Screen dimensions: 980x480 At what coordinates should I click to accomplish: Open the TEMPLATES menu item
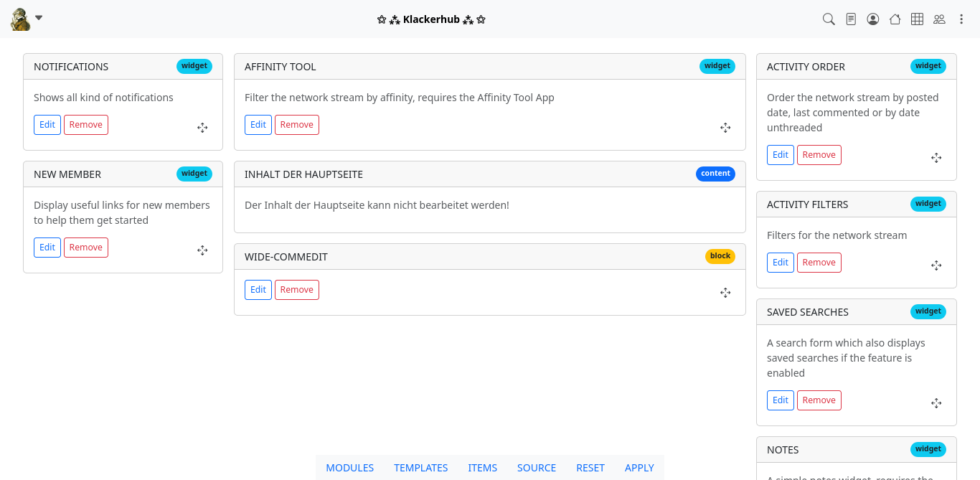pos(420,468)
